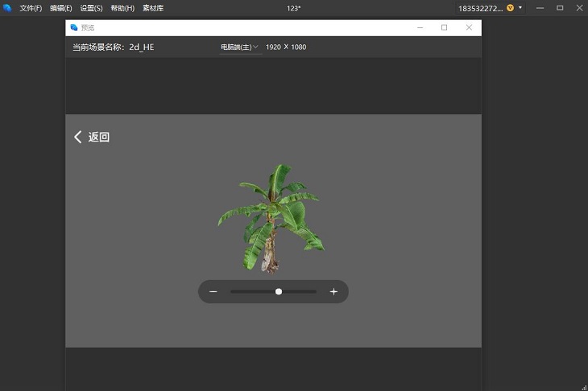Maximize the 预览 preview window

click(x=444, y=27)
